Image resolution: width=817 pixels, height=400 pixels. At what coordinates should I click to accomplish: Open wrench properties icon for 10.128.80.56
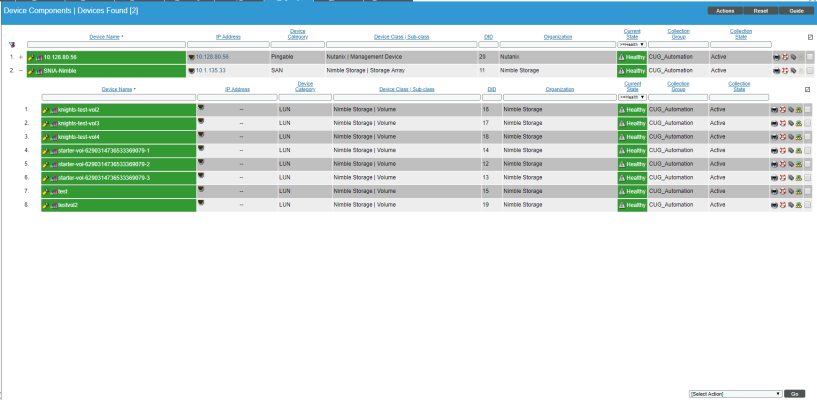[31, 57]
